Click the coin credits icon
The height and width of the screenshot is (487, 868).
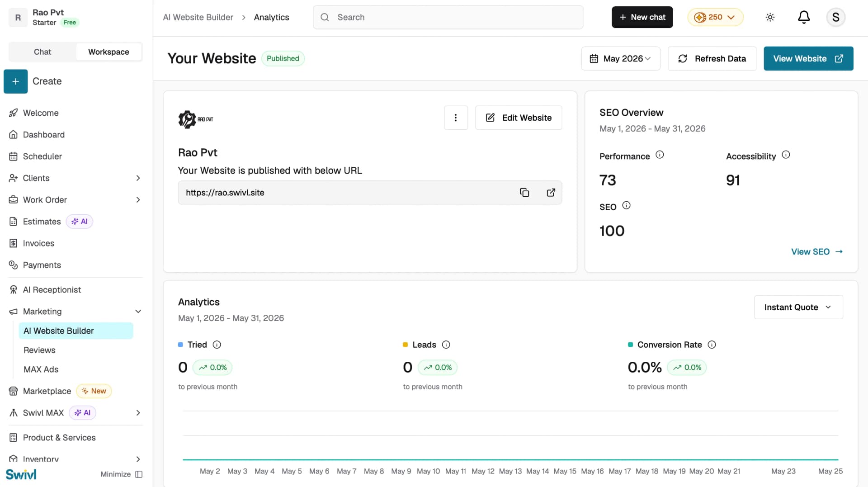[x=700, y=17]
